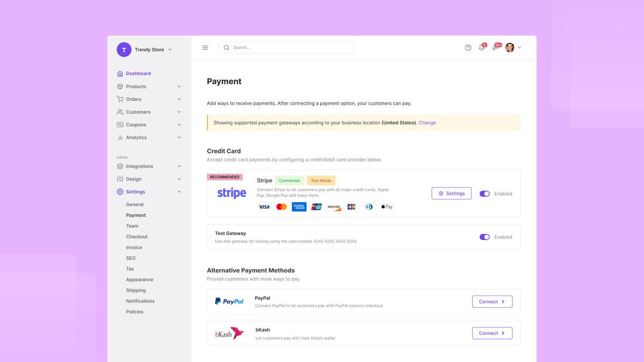This screenshot has height=362, width=644.
Task: Click the Change business location link
Action: [427, 122]
